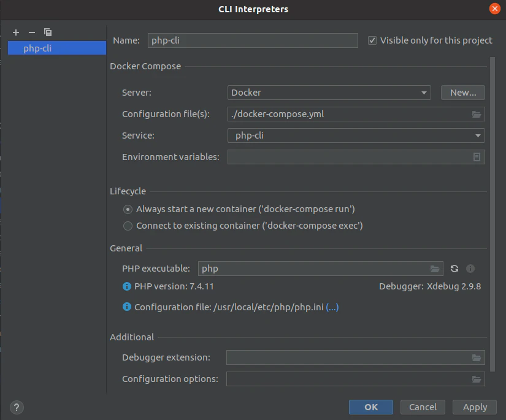Click the /usr/local/etc/php/php.ini path text
The image size is (506, 420).
(269, 307)
